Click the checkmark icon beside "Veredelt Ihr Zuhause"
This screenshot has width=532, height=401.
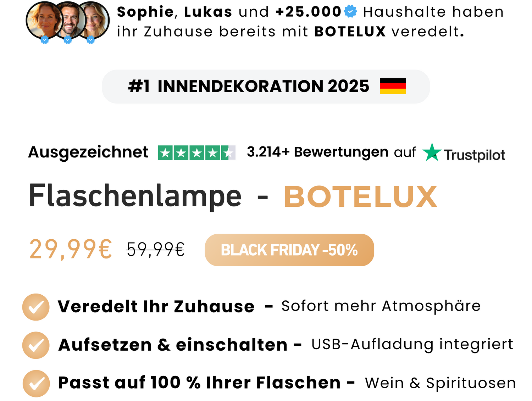pyautogui.click(x=36, y=307)
